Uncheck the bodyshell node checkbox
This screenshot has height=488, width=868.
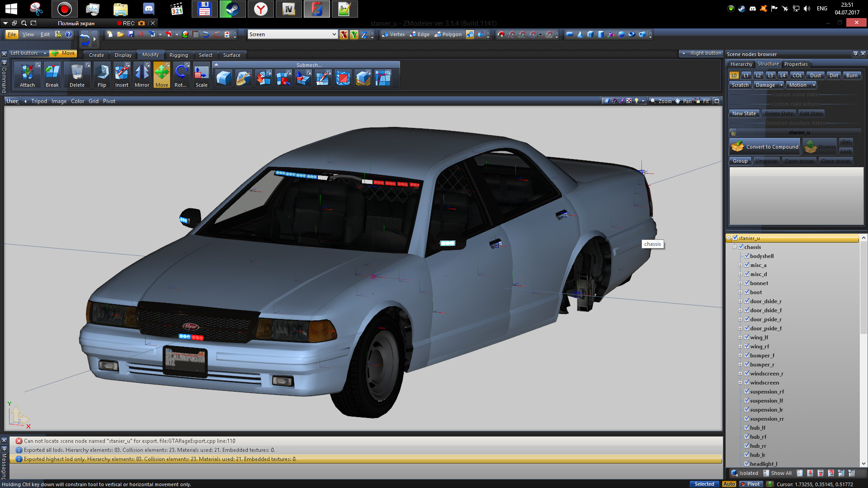pos(747,256)
